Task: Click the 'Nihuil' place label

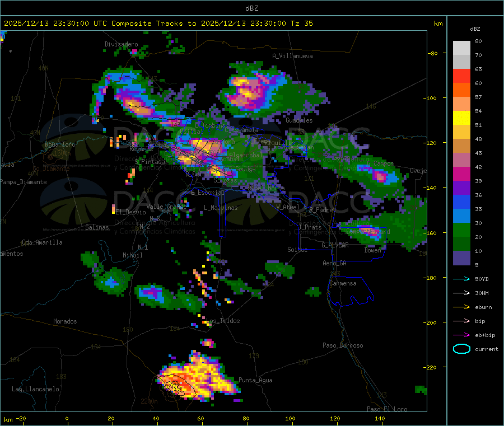Action: point(133,255)
